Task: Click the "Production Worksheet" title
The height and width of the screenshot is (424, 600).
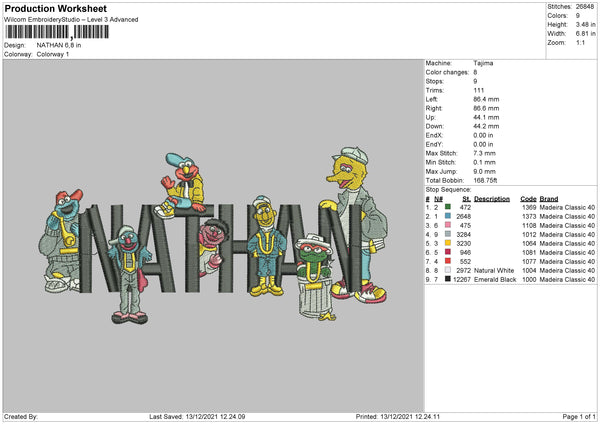Action: pyautogui.click(x=56, y=8)
